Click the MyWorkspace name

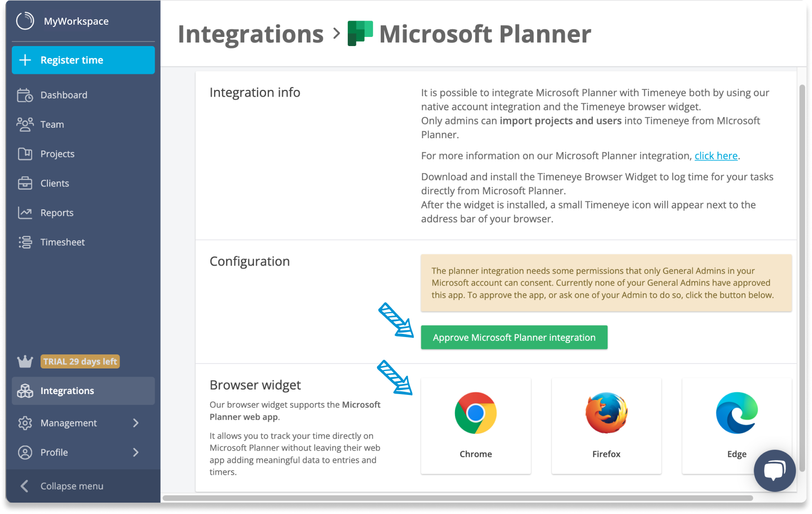coord(76,21)
